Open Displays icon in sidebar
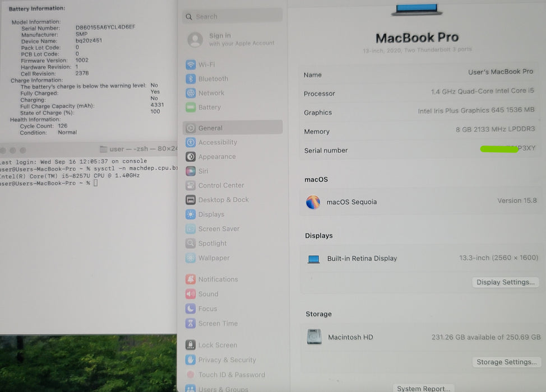546x392 pixels. tap(191, 214)
